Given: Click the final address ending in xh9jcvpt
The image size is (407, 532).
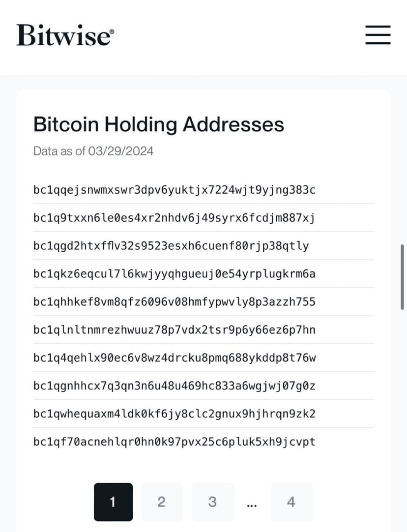Looking at the screenshot, I should pos(174,442).
